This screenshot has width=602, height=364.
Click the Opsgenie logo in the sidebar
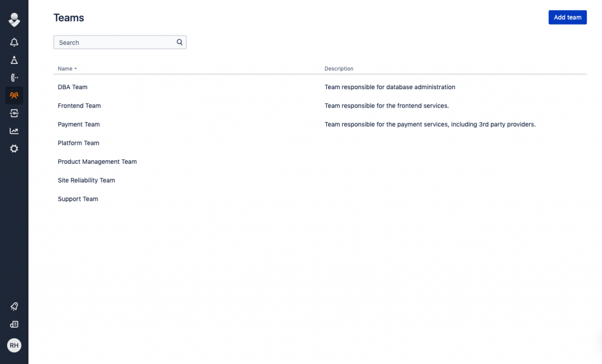14,20
